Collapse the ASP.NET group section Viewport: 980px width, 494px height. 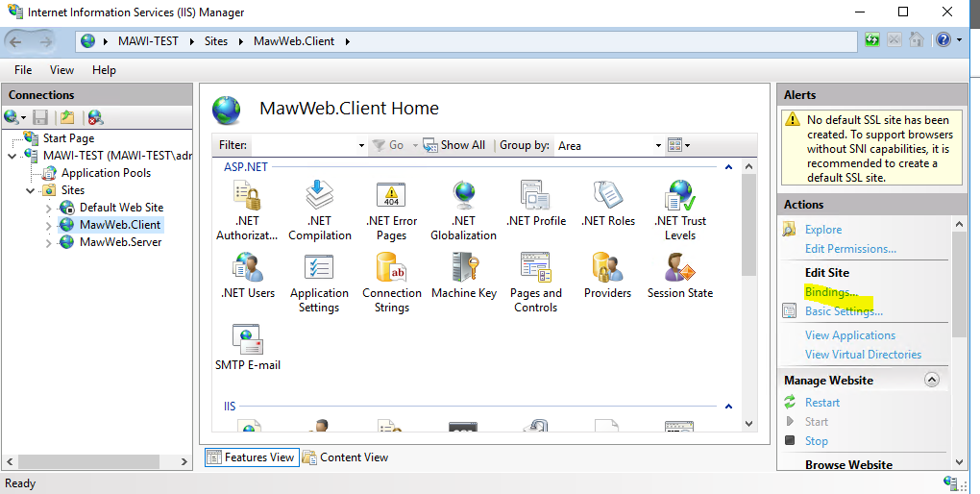pos(728,167)
